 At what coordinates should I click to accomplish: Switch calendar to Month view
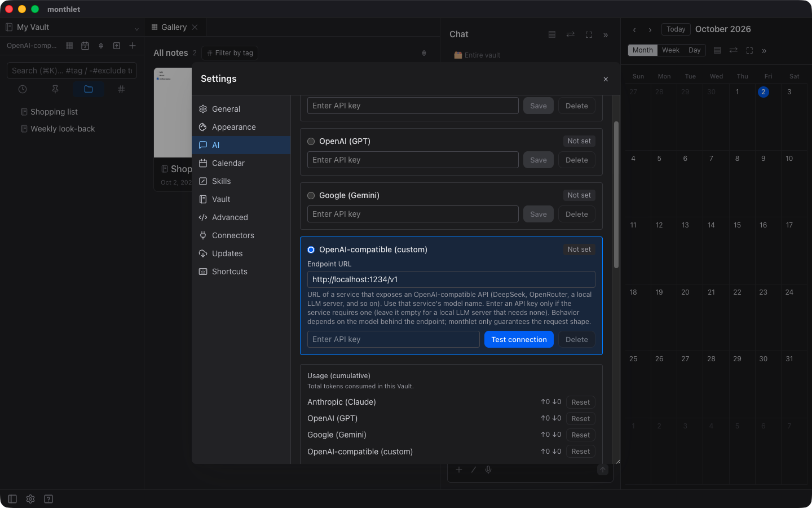pyautogui.click(x=643, y=50)
